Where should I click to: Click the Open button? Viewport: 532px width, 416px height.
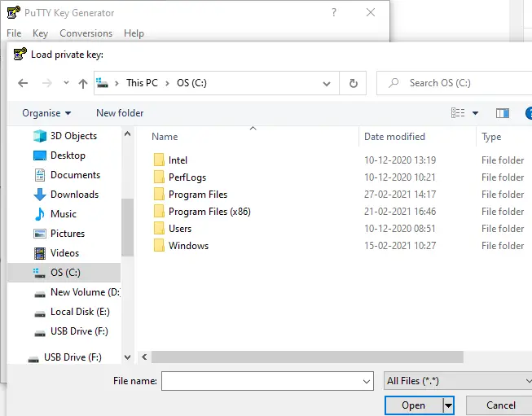[413, 405]
